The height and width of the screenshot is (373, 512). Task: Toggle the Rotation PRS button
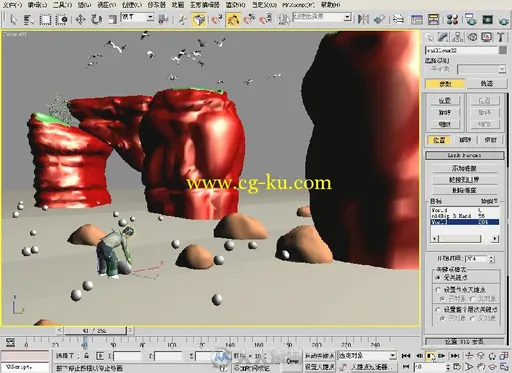coord(465,140)
